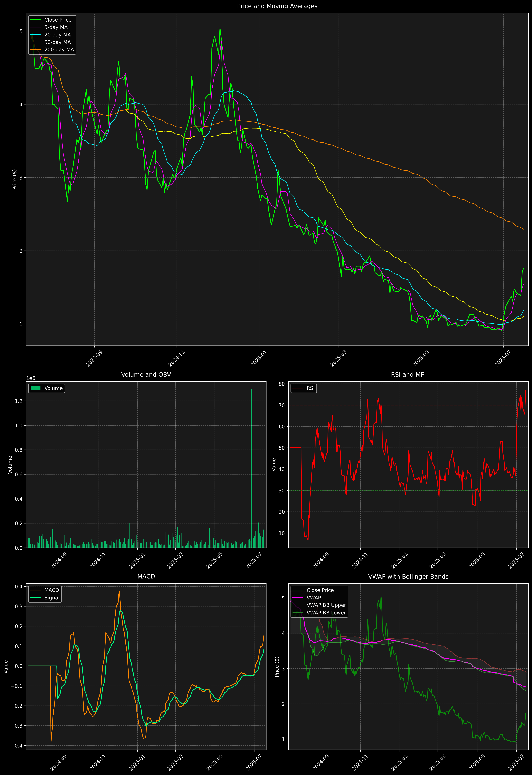Click the green Volume legend patch
Viewport: 532px width, 775px height.
[35, 388]
